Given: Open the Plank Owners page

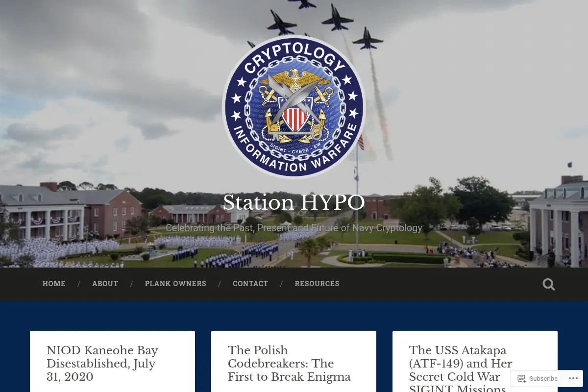Looking at the screenshot, I should click(x=175, y=284).
